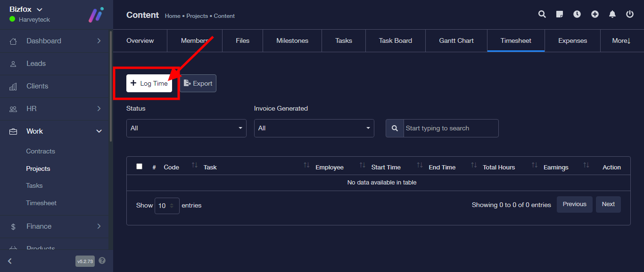Viewport: 644px width, 272px height.
Task: Click the plus circle quick-add icon
Action: 595,15
